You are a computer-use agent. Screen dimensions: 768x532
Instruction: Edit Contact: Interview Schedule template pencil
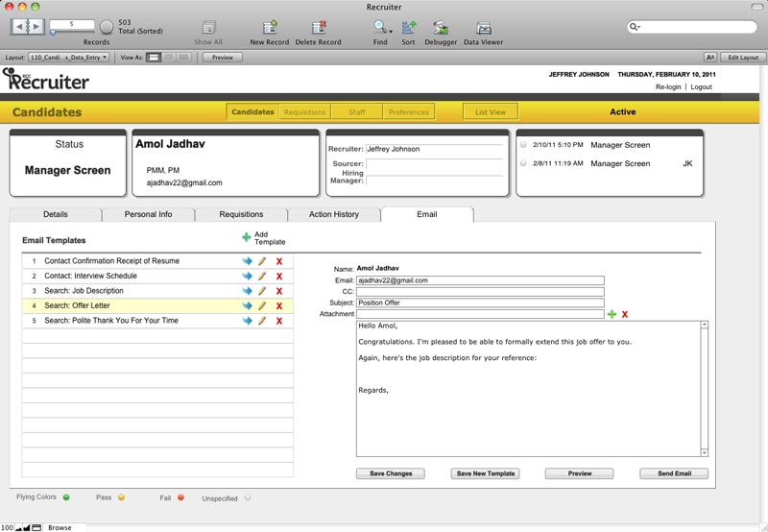coord(262,276)
